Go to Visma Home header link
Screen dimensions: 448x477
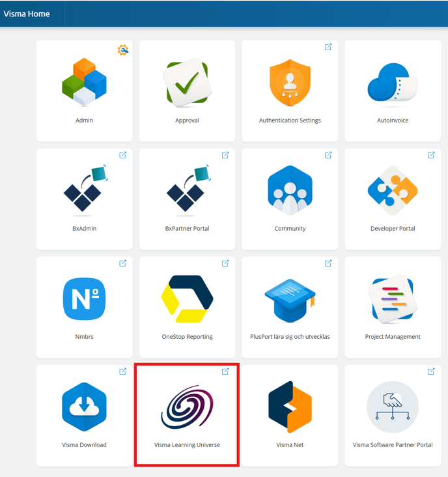[x=27, y=14]
